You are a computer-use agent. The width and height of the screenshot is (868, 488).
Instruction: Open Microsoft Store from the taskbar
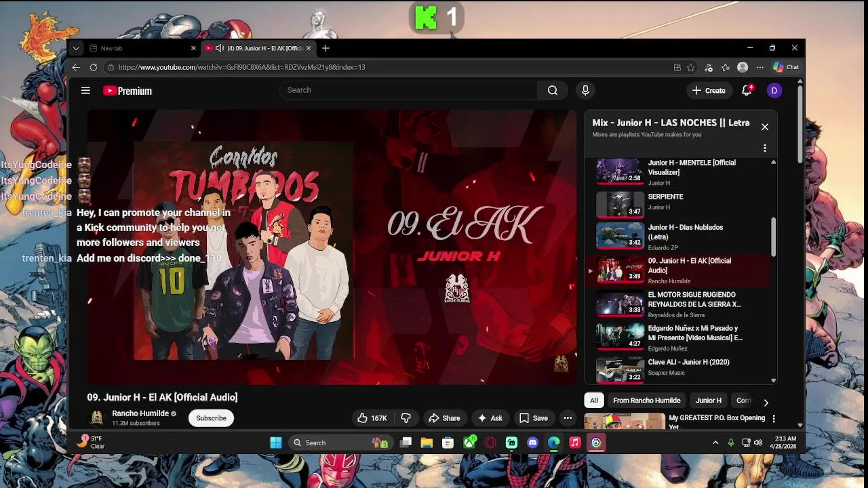point(448,443)
